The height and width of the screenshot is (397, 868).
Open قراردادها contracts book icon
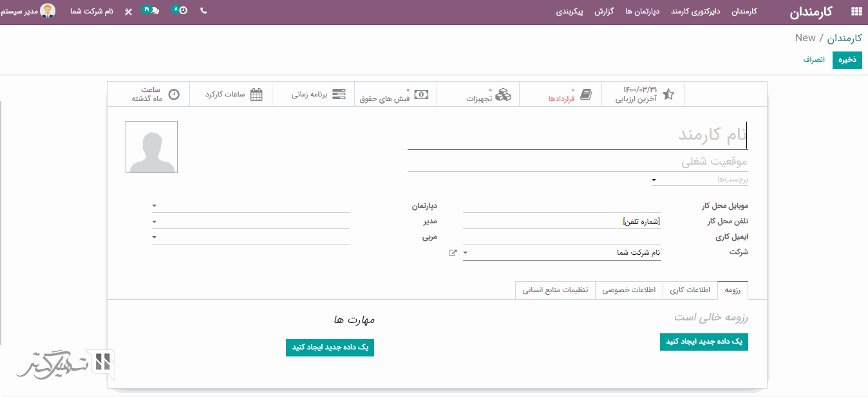[585, 95]
